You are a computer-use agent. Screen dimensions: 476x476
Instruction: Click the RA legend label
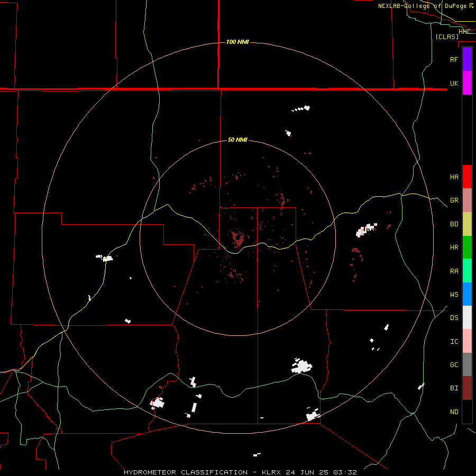point(454,271)
